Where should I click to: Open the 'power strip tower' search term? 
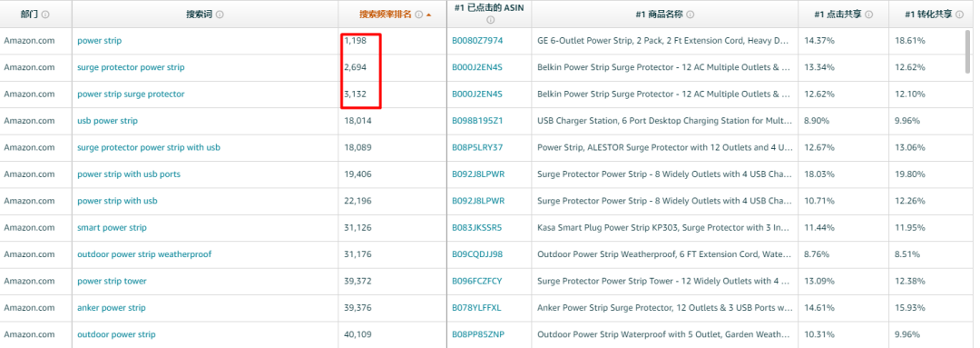[112, 281]
